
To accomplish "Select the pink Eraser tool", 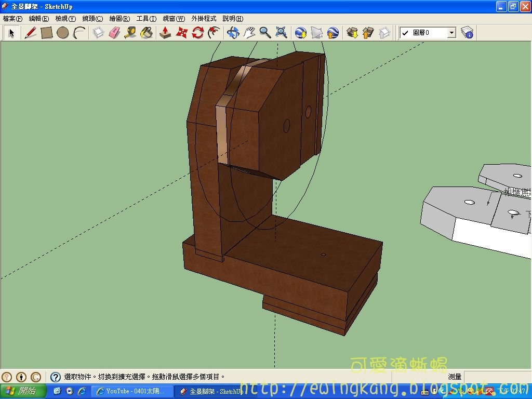I will coord(114,33).
